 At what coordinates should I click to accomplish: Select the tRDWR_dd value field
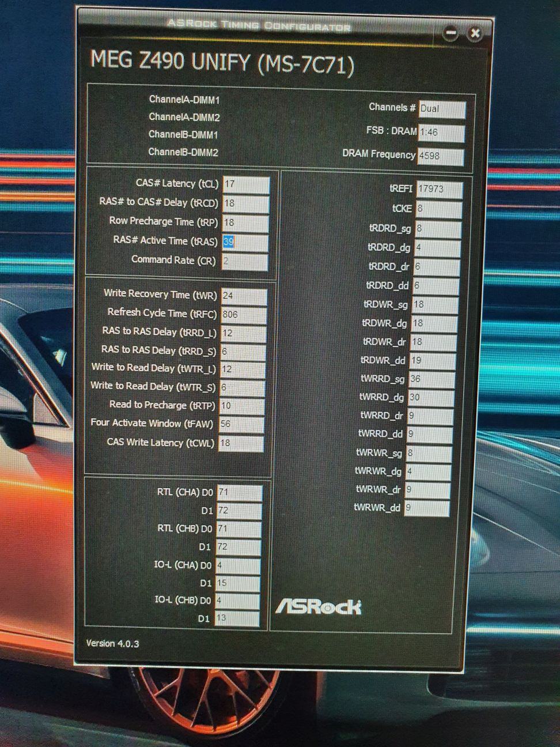(x=433, y=360)
